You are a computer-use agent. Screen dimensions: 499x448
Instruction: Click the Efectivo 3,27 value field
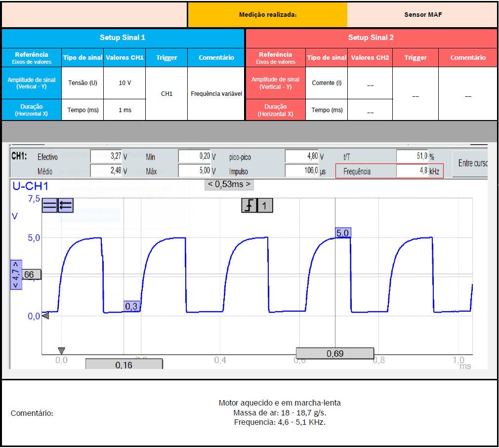pos(106,157)
